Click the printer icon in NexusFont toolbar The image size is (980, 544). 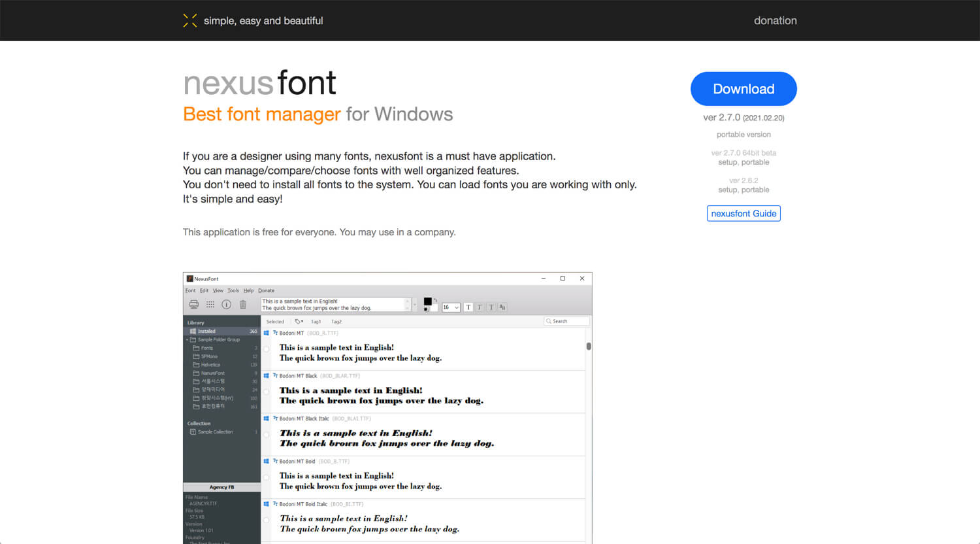(194, 304)
